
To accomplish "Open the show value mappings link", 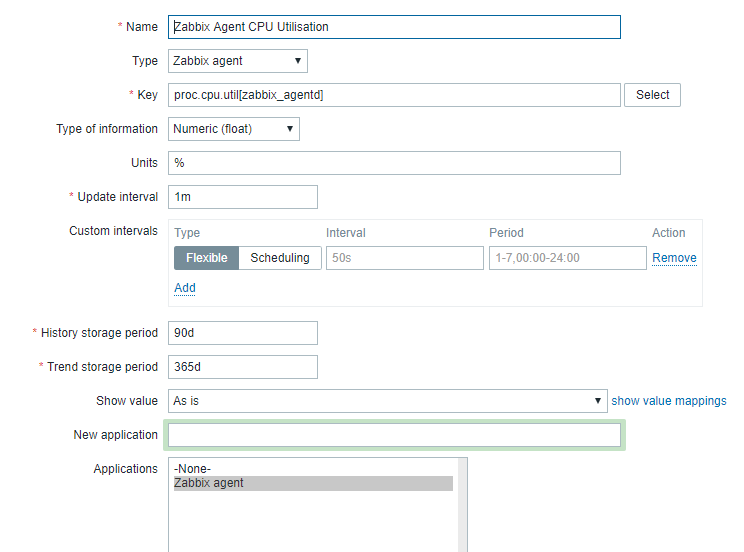I will tap(669, 401).
